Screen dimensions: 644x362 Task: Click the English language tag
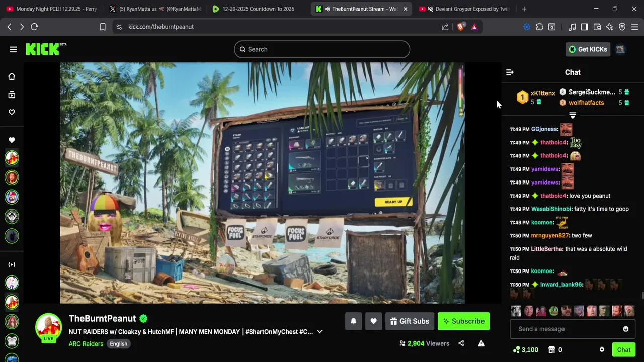point(119,344)
